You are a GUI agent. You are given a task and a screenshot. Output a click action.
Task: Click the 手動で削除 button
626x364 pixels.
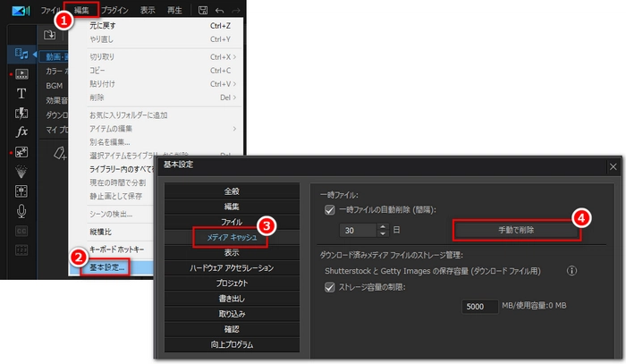516,230
